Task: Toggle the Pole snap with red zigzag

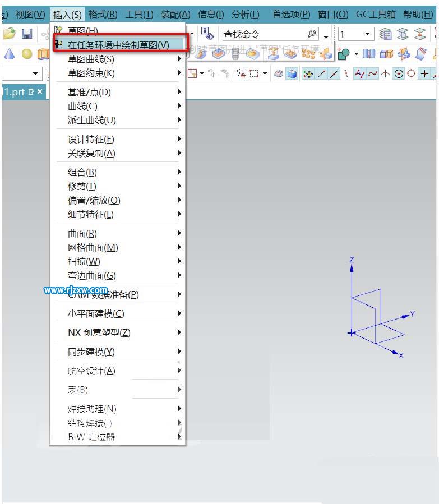Action: click(x=359, y=74)
